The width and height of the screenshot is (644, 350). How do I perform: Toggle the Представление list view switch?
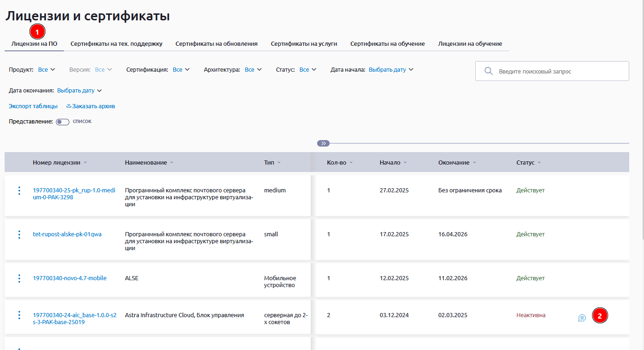(x=62, y=122)
